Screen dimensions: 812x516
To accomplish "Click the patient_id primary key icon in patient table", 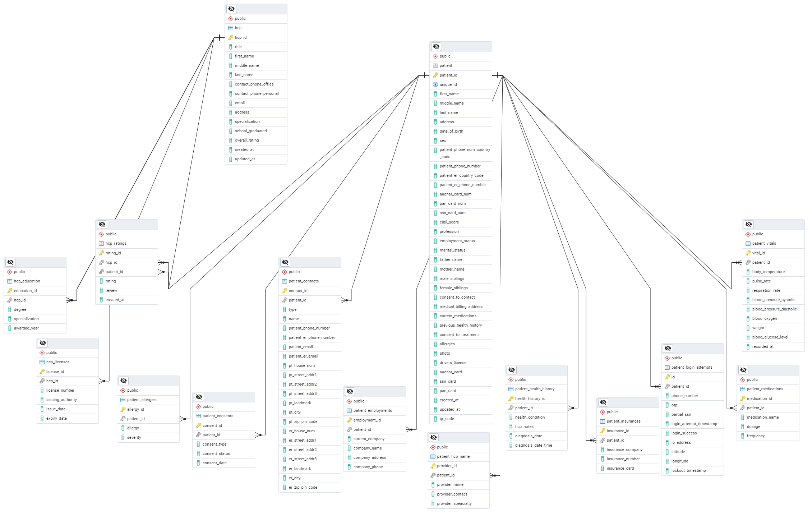I will pos(435,75).
